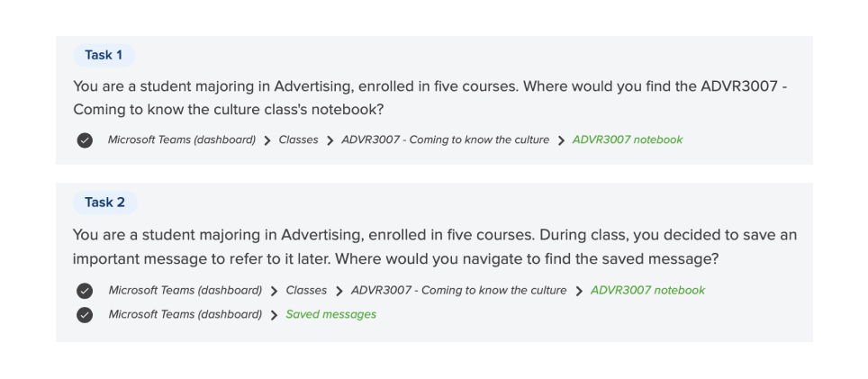The height and width of the screenshot is (379, 868).
Task: Click the chevron before Saved messages
Action: click(x=274, y=315)
